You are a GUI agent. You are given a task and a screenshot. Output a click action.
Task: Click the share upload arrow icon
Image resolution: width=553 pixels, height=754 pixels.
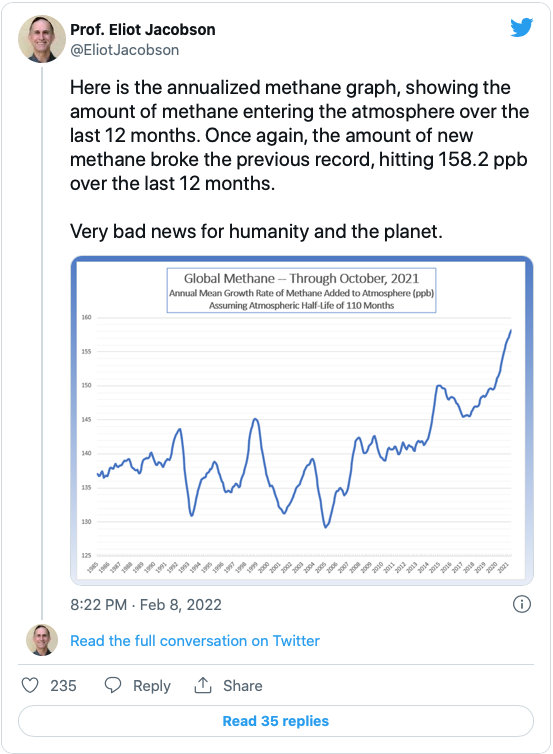(x=203, y=685)
